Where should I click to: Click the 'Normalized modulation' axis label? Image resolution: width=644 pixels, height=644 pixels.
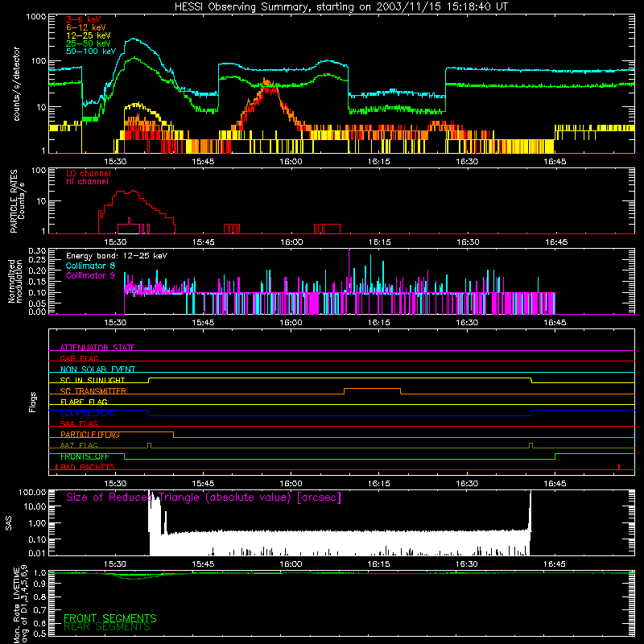(15, 281)
